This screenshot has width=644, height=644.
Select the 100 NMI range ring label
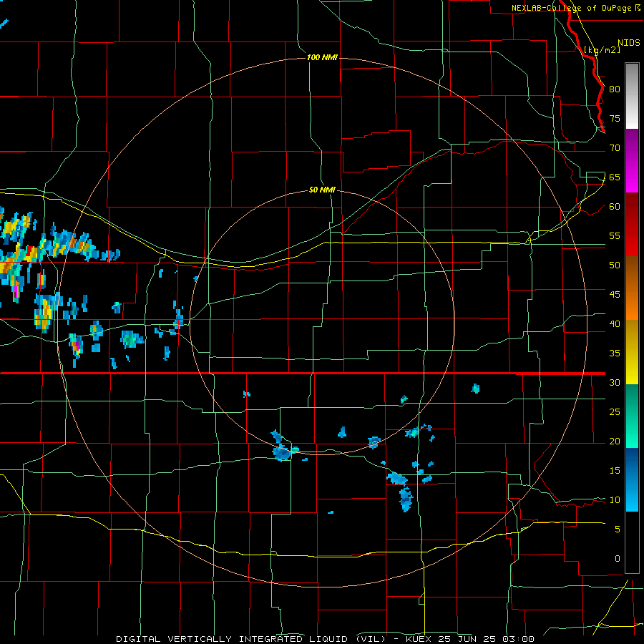[x=322, y=57]
